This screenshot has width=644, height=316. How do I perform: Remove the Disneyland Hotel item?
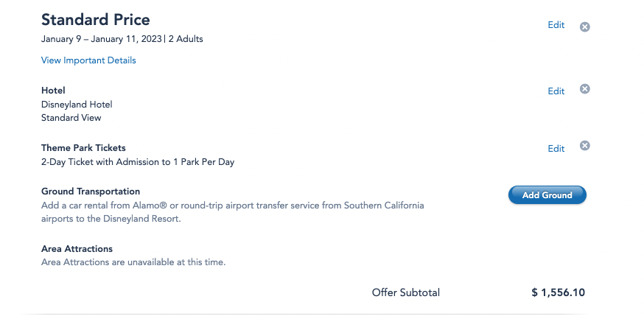tap(585, 89)
